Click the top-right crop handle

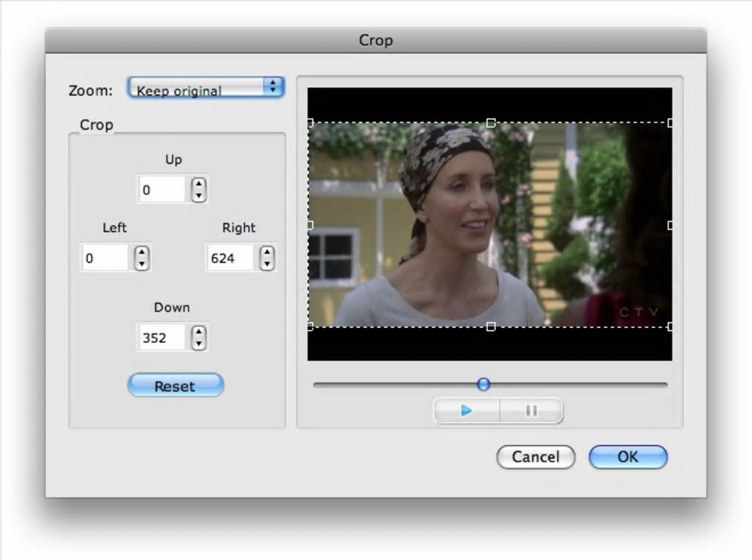point(670,123)
